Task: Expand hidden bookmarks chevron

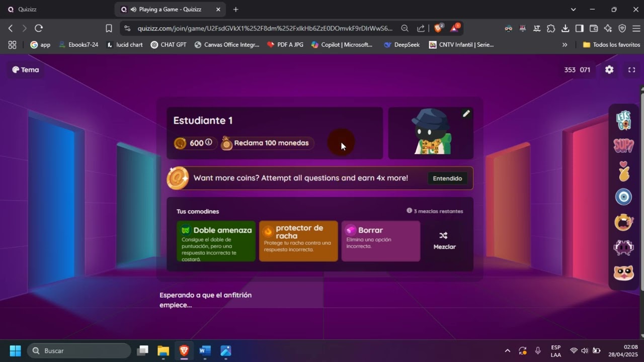Action: [565, 45]
